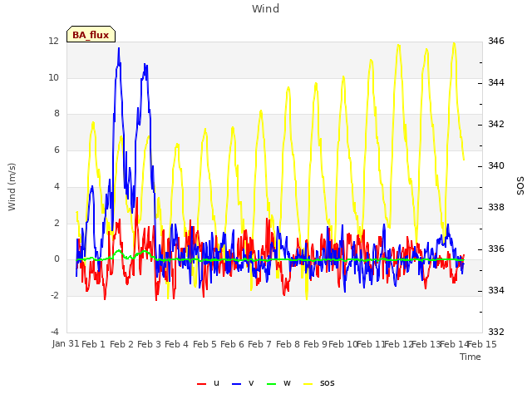Click the Feb 3 date tick
The width and height of the screenshot is (532, 399).
(149, 344)
